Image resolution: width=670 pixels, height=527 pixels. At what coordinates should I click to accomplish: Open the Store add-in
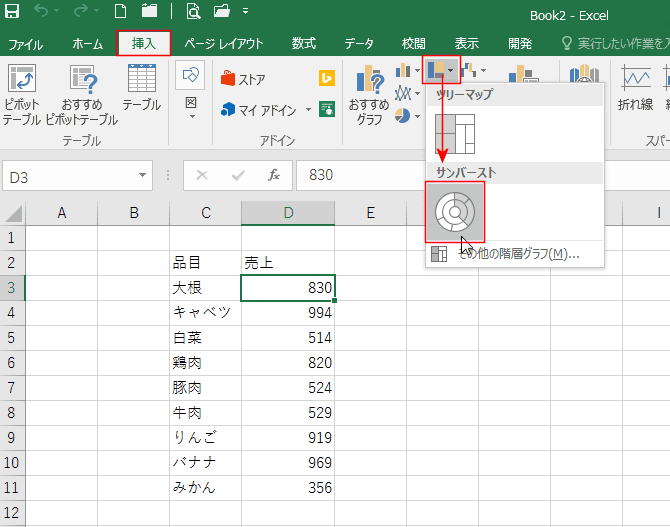click(243, 79)
